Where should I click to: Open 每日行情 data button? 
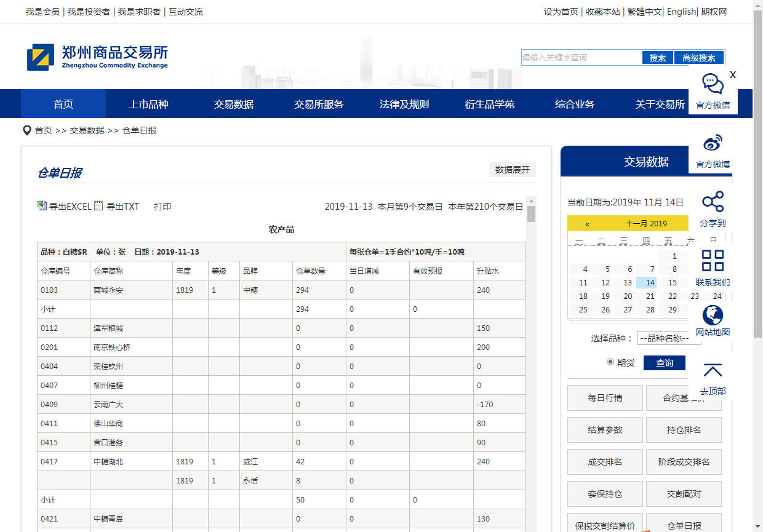click(x=605, y=398)
